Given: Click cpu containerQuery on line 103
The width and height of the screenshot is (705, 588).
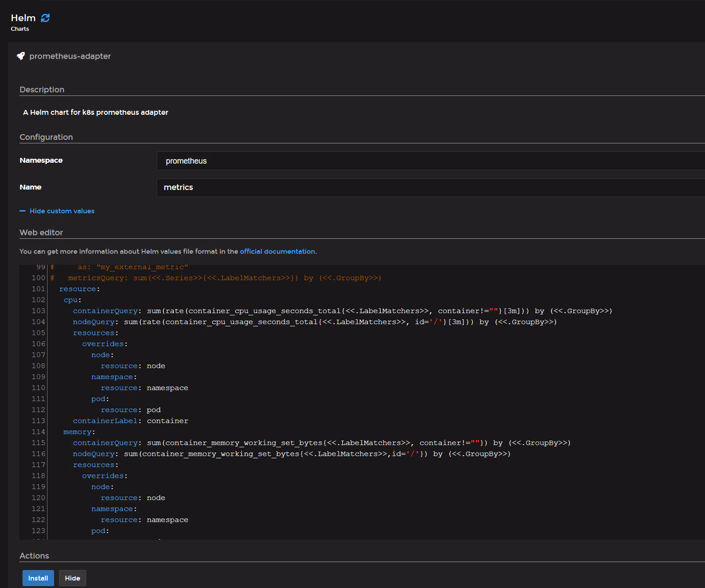Looking at the screenshot, I should (342, 311).
